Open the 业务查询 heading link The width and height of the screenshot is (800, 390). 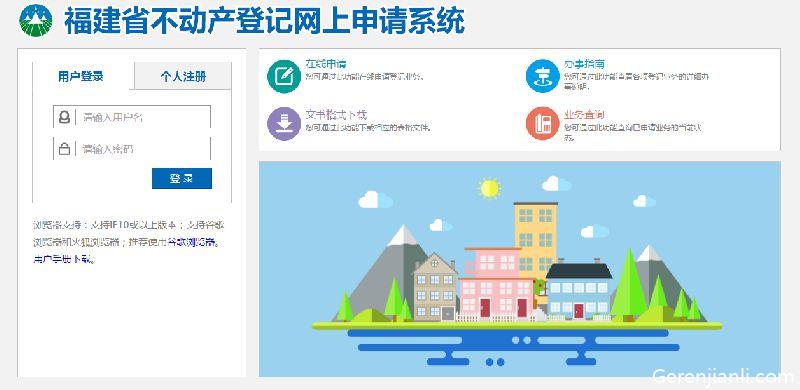point(584,114)
